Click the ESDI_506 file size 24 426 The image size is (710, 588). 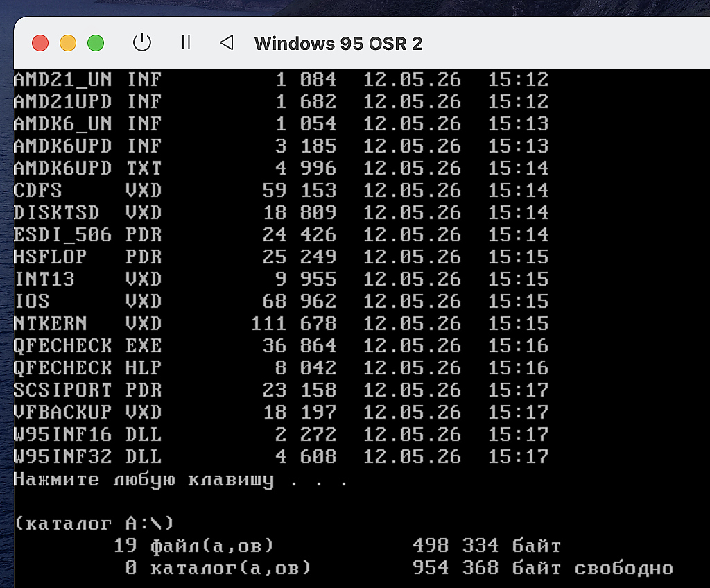click(x=300, y=234)
